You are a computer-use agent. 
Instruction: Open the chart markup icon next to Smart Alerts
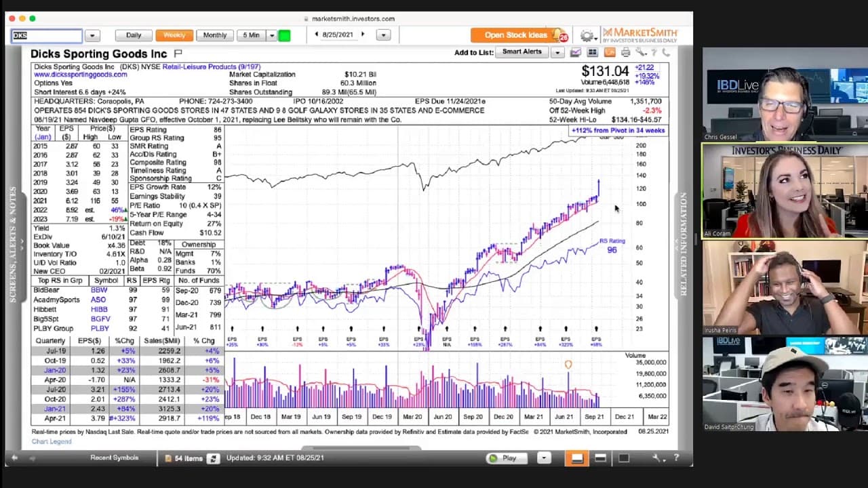[x=576, y=52]
